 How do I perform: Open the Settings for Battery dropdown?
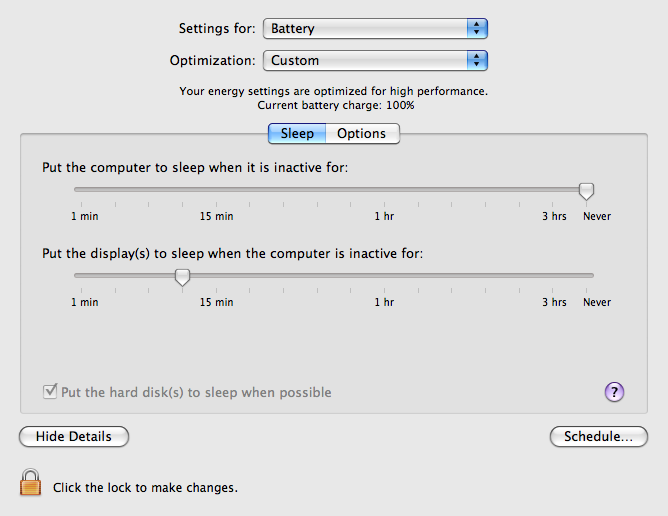(x=375, y=29)
